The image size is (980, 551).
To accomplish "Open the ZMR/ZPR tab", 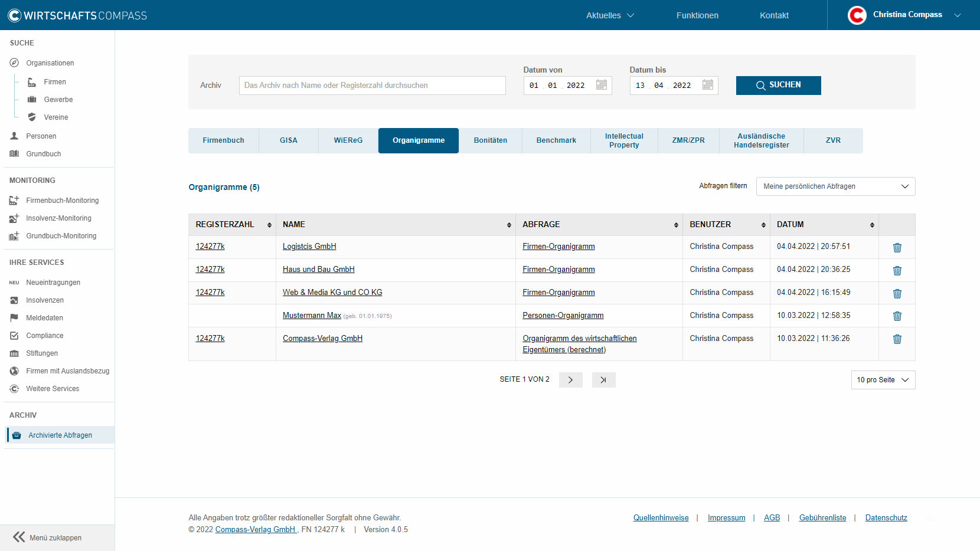I will point(688,140).
